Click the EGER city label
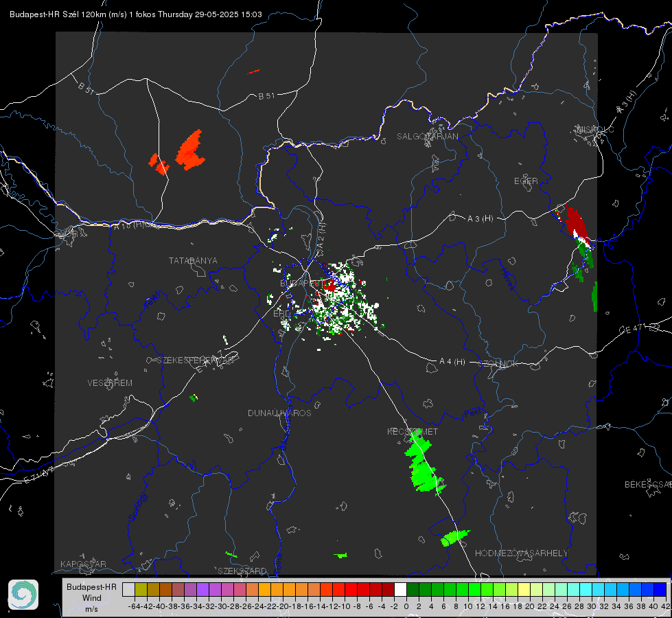The width and height of the screenshot is (672, 618). point(526,181)
